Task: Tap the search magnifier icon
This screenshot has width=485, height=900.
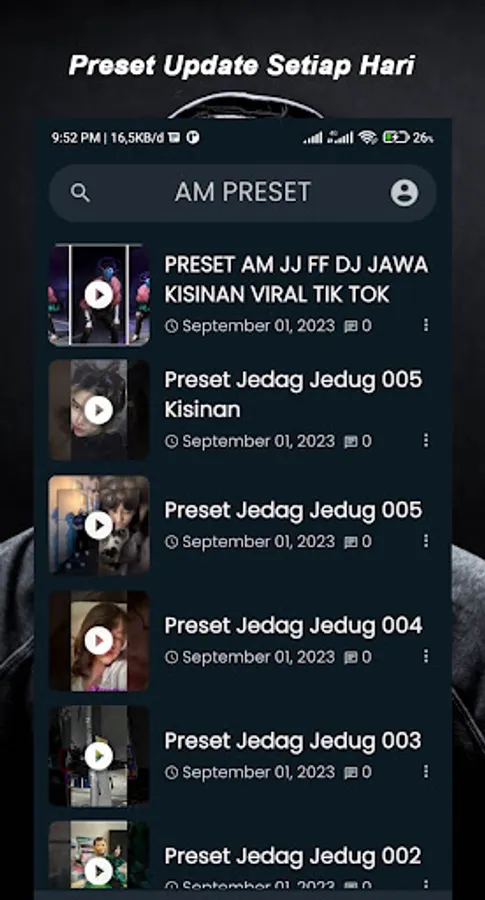Action: pyautogui.click(x=80, y=193)
